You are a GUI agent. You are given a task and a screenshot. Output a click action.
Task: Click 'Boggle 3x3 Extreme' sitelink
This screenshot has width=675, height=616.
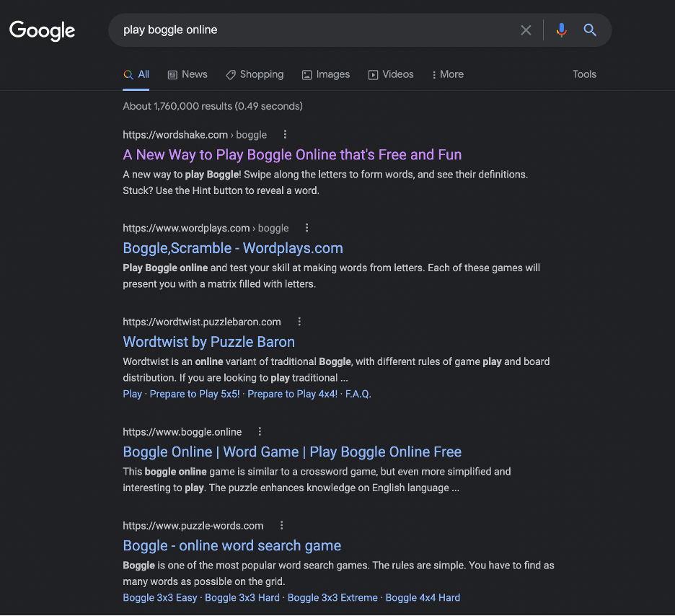tap(332, 598)
